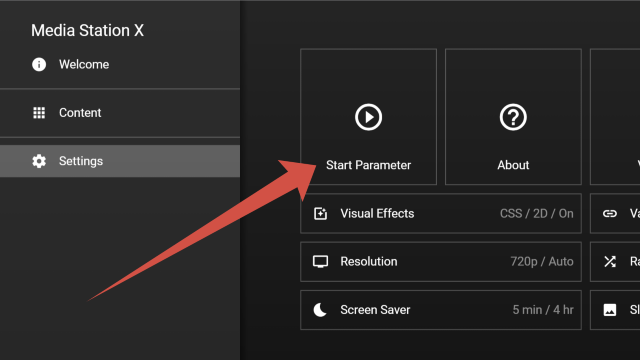Click the Resolution monitor icon
The height and width of the screenshot is (360, 640).
[x=320, y=262]
